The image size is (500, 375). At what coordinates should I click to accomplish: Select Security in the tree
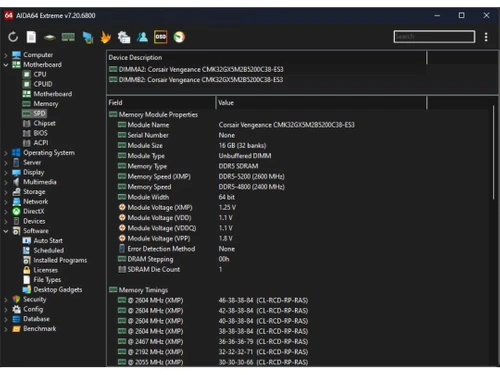tap(35, 299)
